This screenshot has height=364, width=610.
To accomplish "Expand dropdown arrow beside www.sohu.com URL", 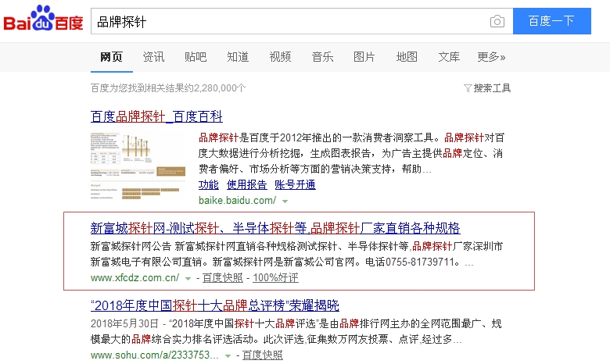I will [228, 356].
